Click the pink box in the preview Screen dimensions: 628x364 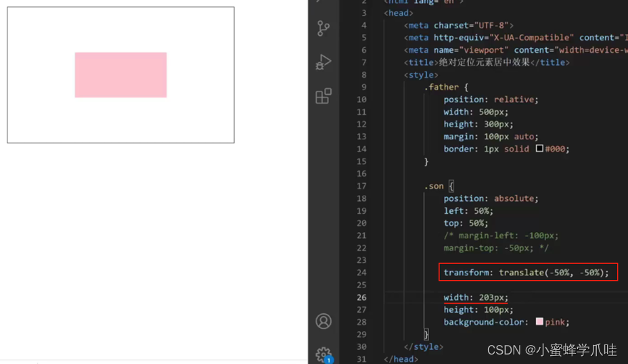(x=120, y=75)
